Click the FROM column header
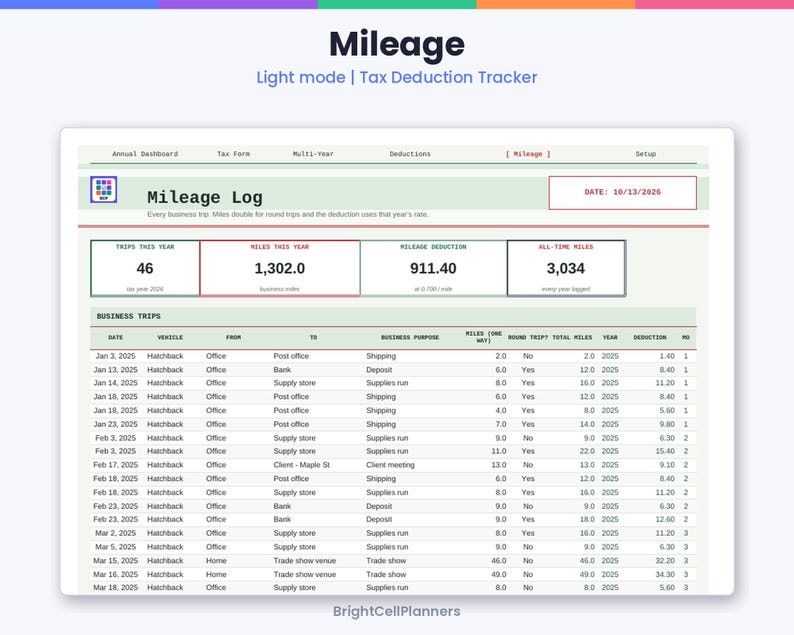The image size is (794, 635). click(233, 337)
